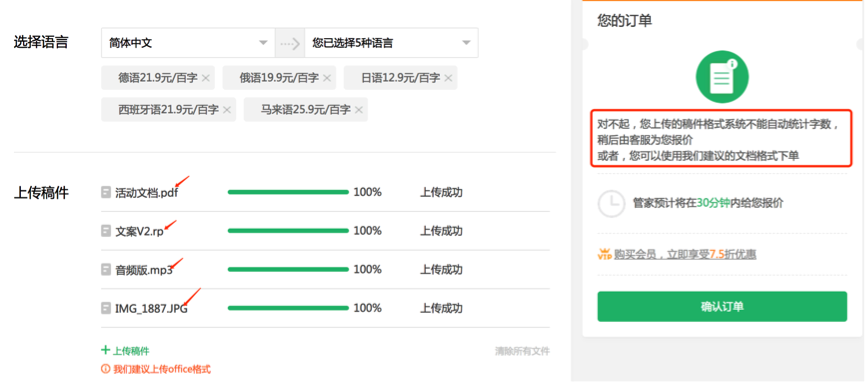The width and height of the screenshot is (865, 382).
Task: Select the file name 文案V2.rp
Action: click(139, 231)
